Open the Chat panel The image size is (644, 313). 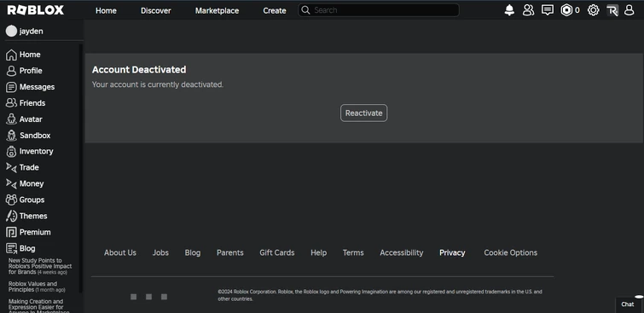pyautogui.click(x=629, y=304)
